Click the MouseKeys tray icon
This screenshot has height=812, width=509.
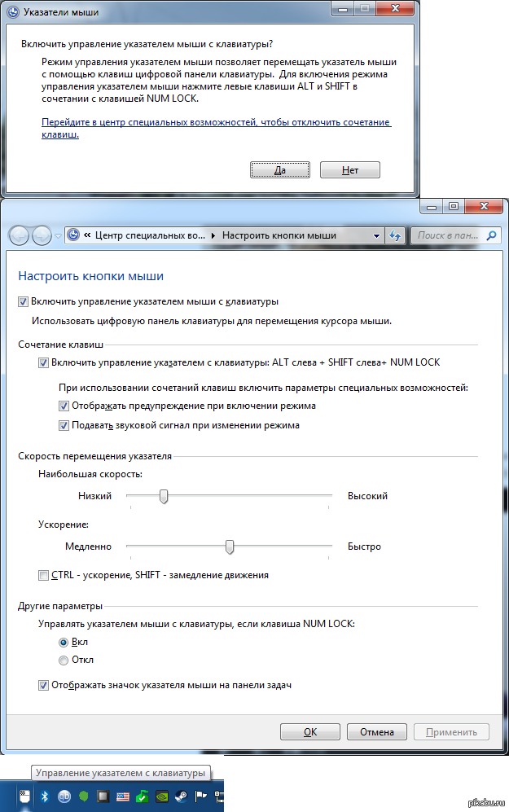pos(24,796)
